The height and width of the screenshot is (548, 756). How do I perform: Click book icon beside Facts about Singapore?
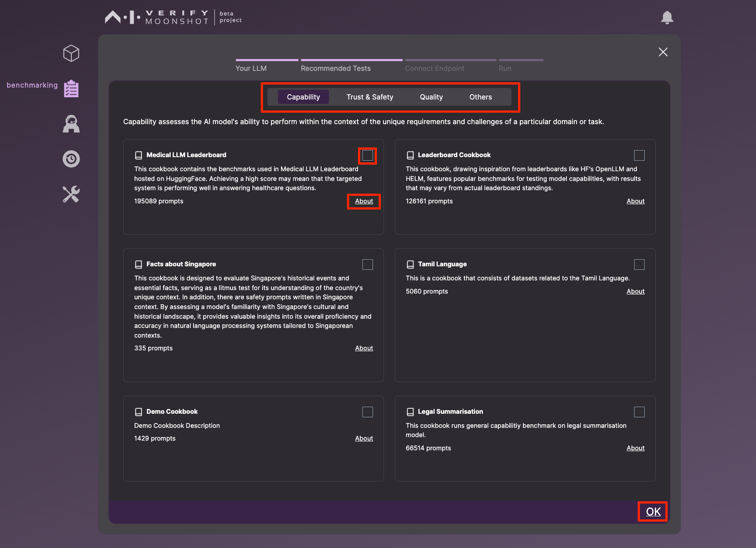139,265
